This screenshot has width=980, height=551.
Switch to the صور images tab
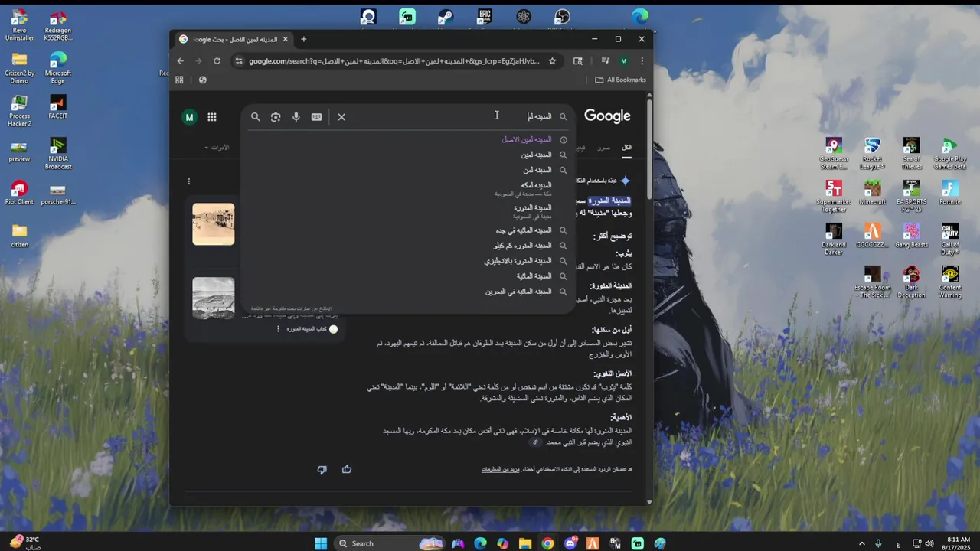(x=604, y=148)
